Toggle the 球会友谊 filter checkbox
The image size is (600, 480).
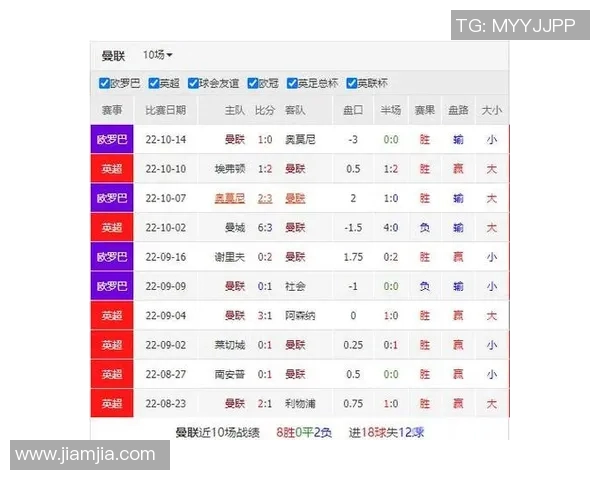pyautogui.click(x=193, y=83)
